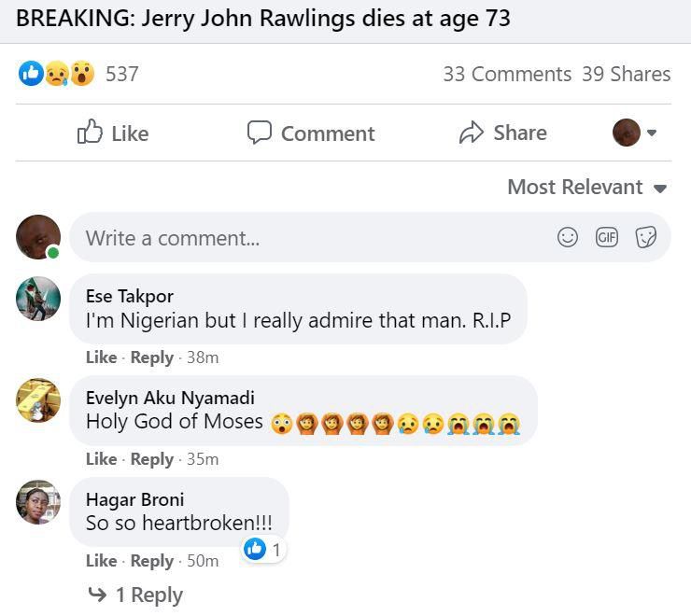Open the 33 Comments link
This screenshot has width=691, height=616.
pyautogui.click(x=506, y=74)
